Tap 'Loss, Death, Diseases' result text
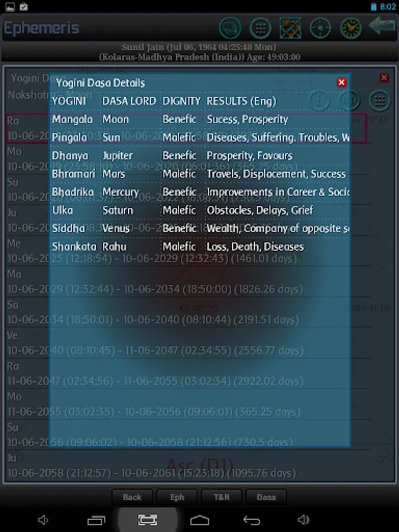 (255, 246)
